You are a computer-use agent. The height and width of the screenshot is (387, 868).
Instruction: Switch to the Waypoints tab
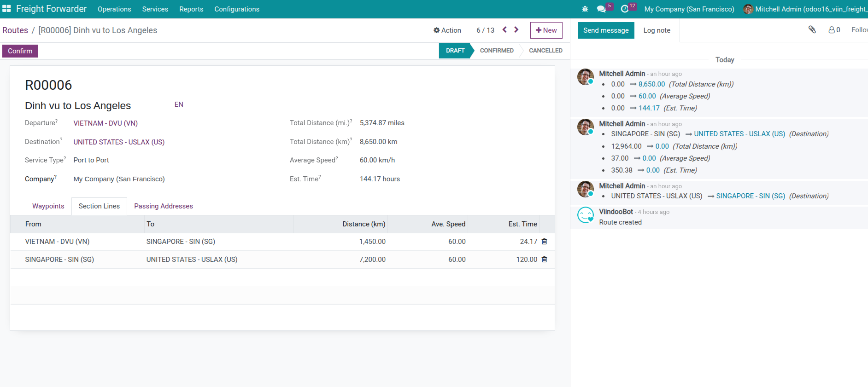coord(48,206)
